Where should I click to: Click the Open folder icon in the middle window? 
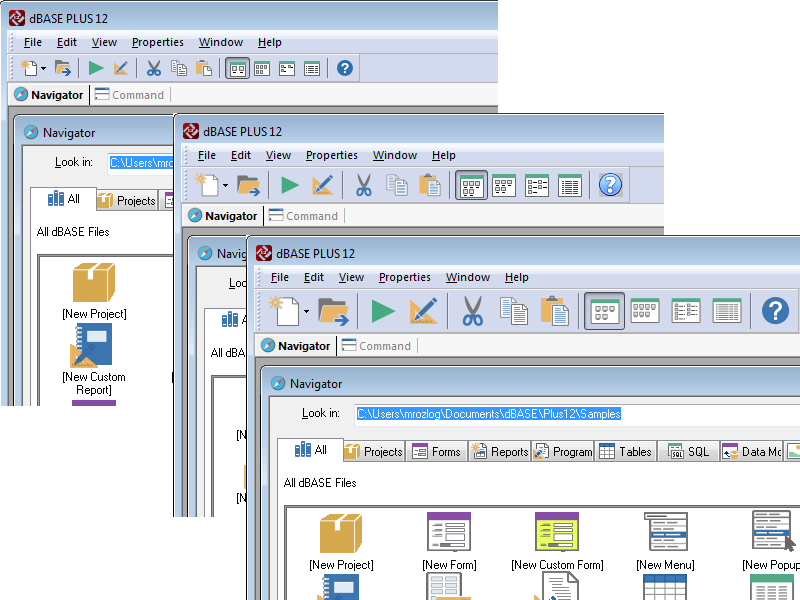[x=248, y=185]
